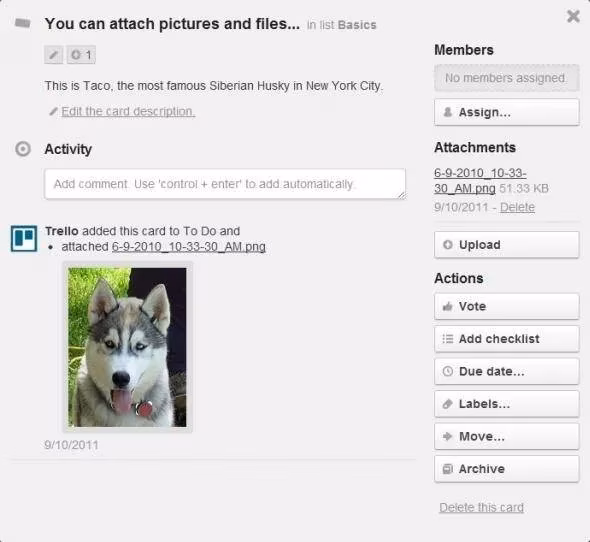Click the Activity heading text
590x542 pixels.
coord(68,149)
